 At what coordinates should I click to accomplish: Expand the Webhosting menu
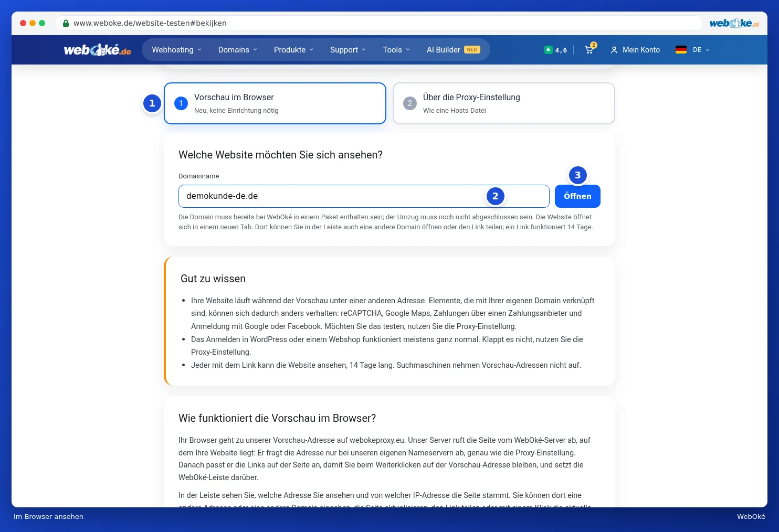point(176,50)
